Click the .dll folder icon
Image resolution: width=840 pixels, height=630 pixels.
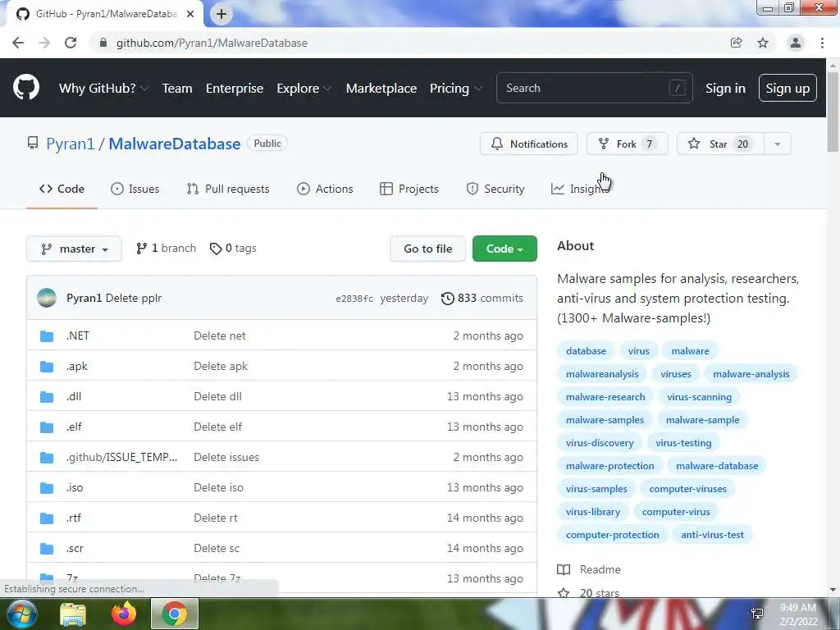(x=47, y=397)
